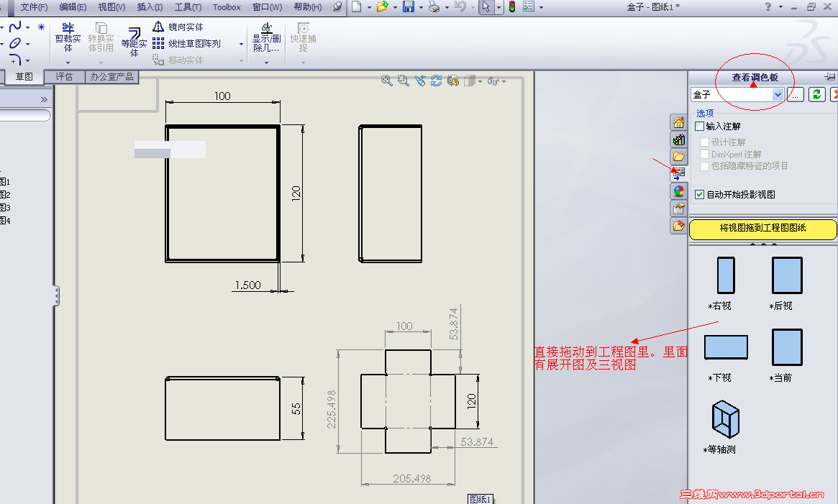
Task: Click the 225.498 flat pattern dimension
Action: (x=332, y=409)
